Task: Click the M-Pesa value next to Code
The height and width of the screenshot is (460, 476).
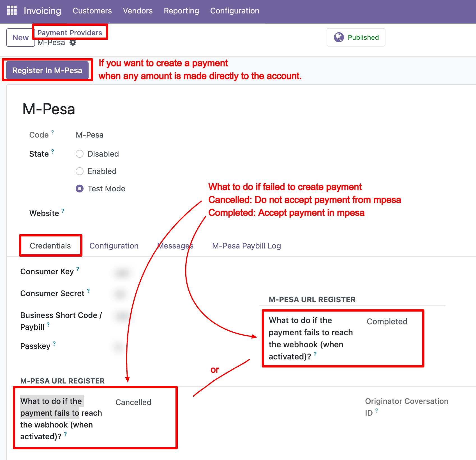Action: tap(90, 135)
